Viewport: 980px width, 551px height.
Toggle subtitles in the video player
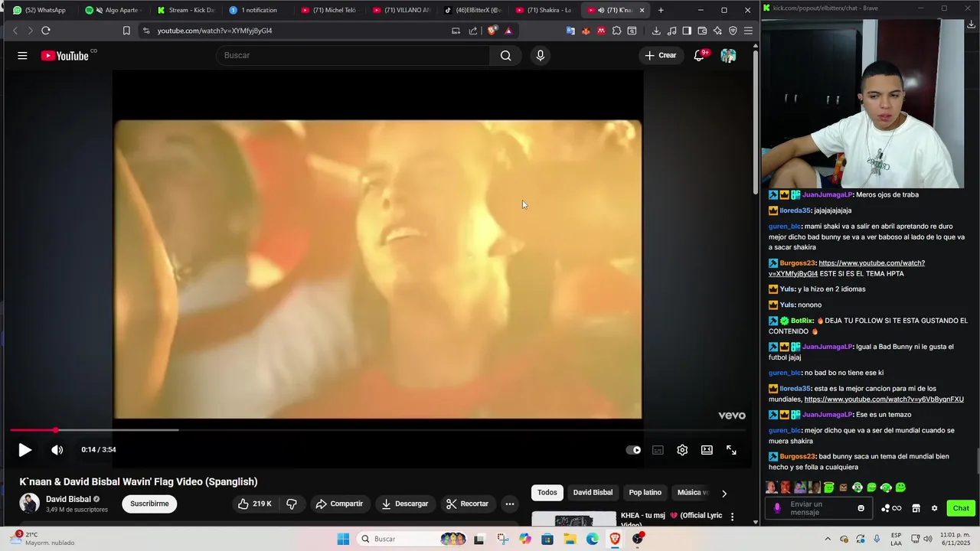pyautogui.click(x=658, y=450)
